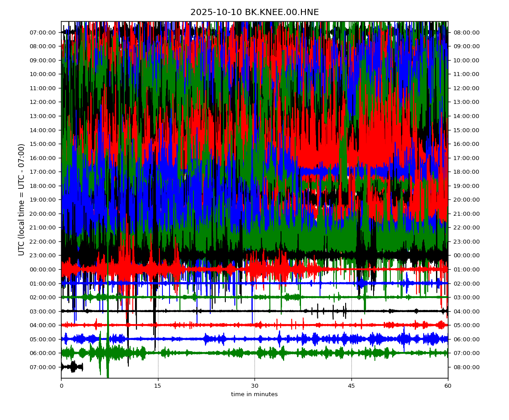
Task: Select the 0 minute tick label
Action: click(x=61, y=386)
